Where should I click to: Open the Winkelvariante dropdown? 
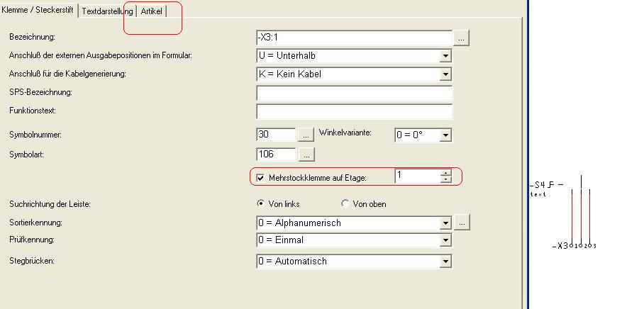coord(445,135)
